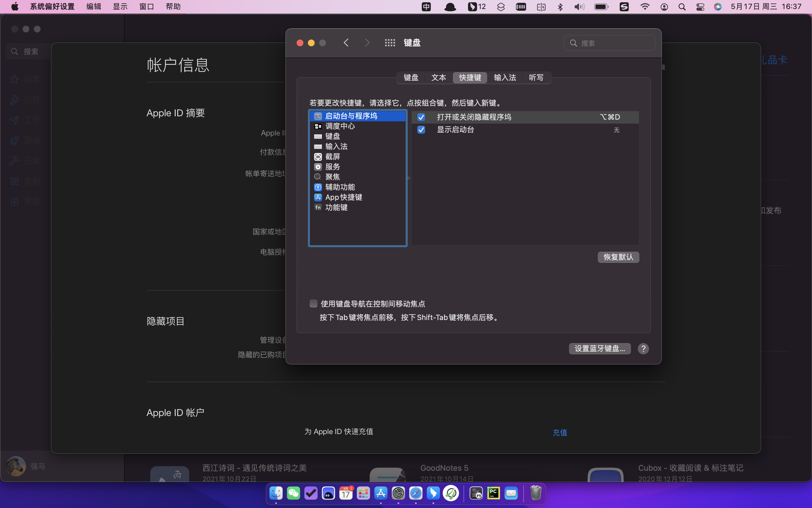This screenshot has height=508, width=812.
Task: Open Siri from menu bar
Action: tap(718, 7)
